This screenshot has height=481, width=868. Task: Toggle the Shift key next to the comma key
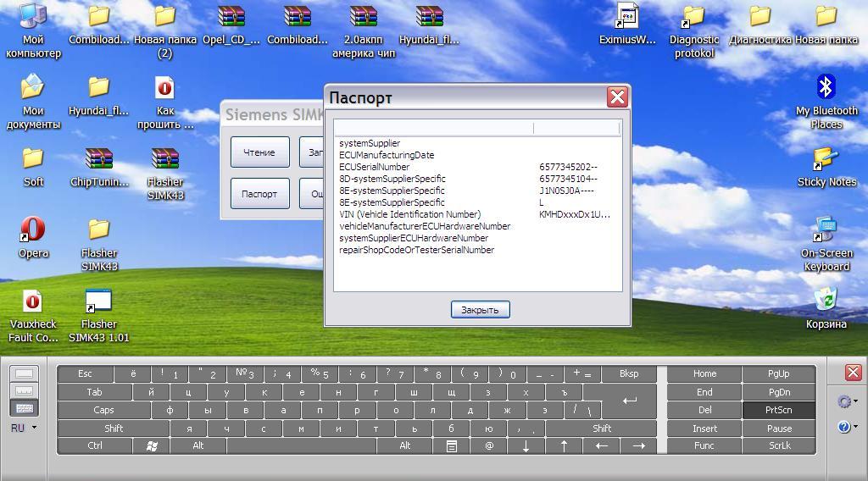(602, 428)
